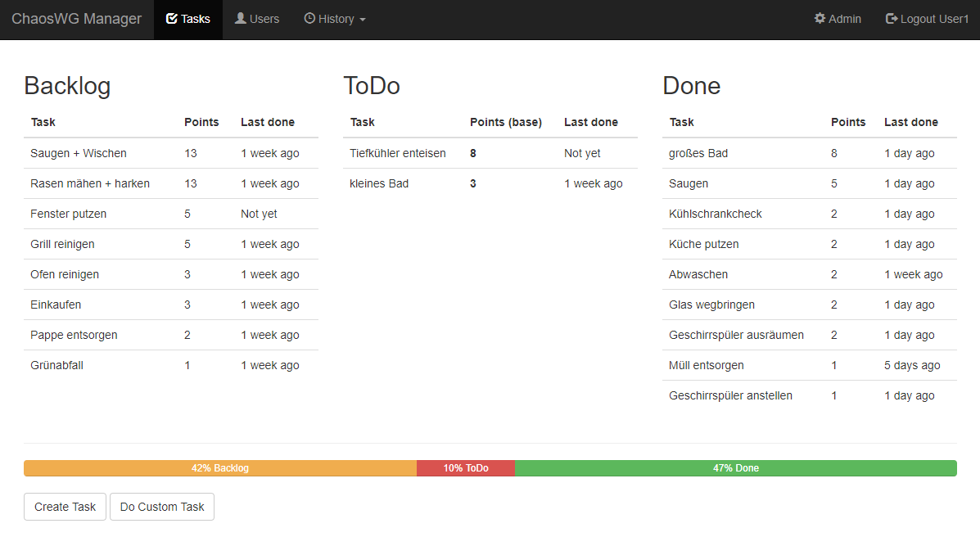Click 'Logout User1' in the top bar
This screenshot has width=980, height=537.
coord(933,18)
